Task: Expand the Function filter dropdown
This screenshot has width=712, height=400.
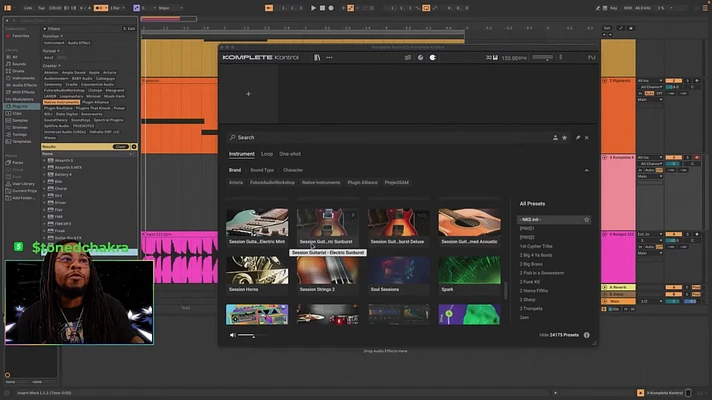Action: tap(53, 36)
